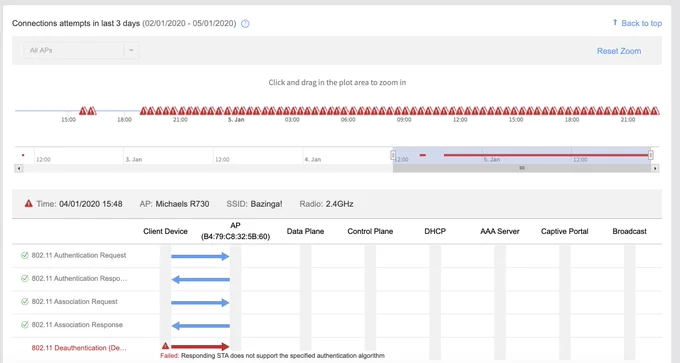
Task: Click the Broadcast column header
Action: [x=629, y=231]
